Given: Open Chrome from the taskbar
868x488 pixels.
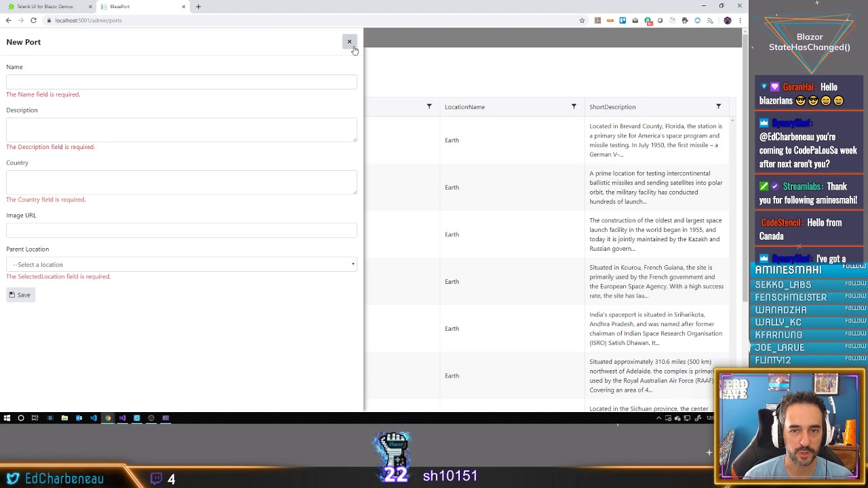Looking at the screenshot, I should [108, 418].
